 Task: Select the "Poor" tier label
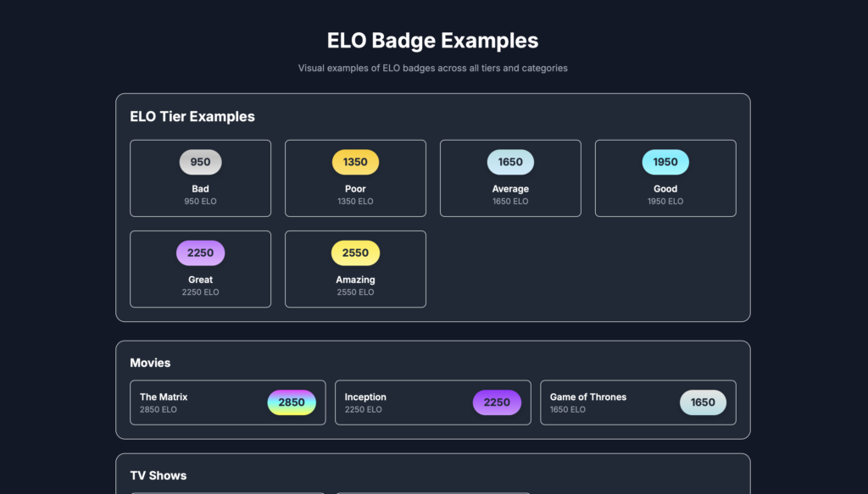(355, 189)
